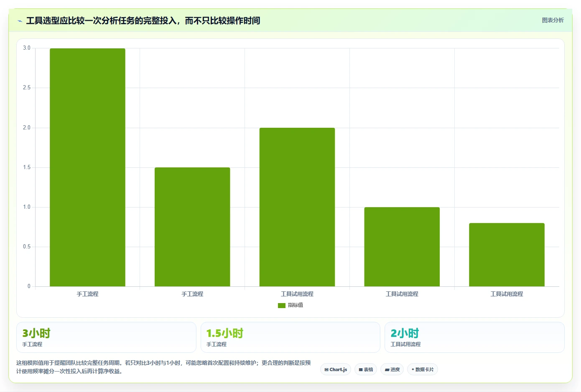Image resolution: width=581 pixels, height=392 pixels.
Task: Click the bar reaching 1.5
Action: click(192, 227)
